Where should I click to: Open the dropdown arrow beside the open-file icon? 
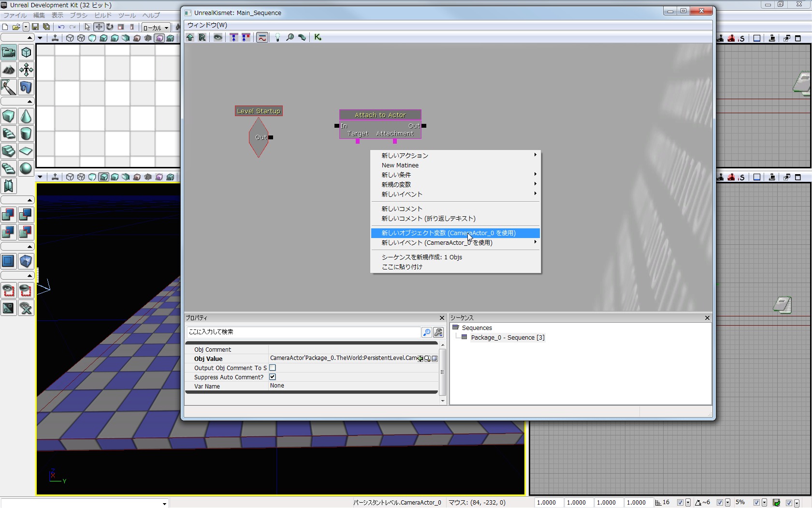point(26,27)
